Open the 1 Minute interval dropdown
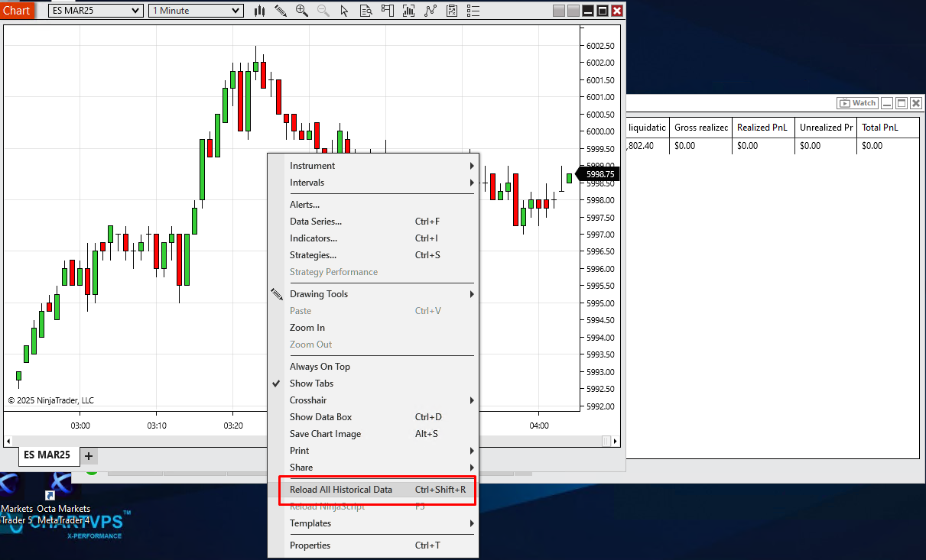This screenshot has height=560, width=926. coord(196,11)
